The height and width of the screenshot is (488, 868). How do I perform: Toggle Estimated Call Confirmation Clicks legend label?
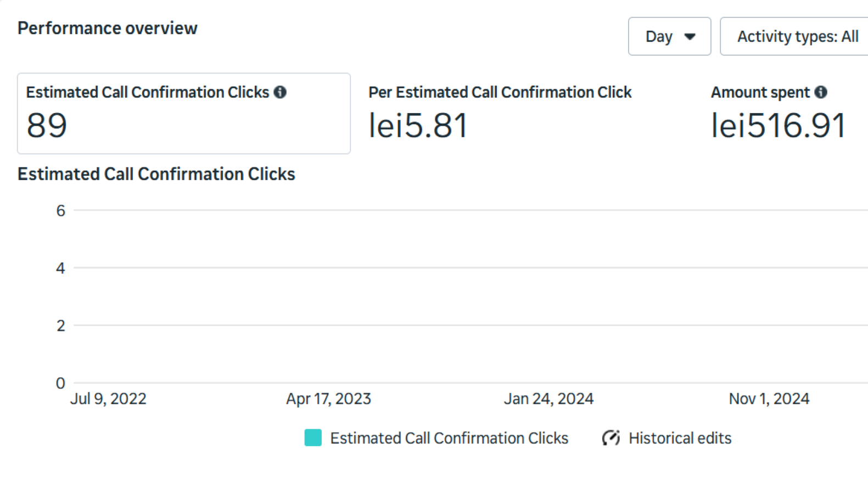[x=449, y=438]
